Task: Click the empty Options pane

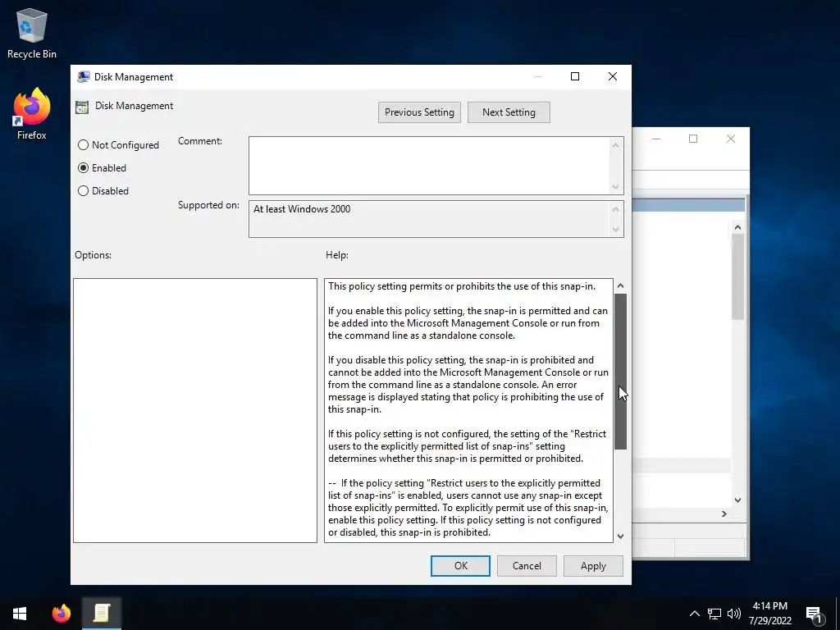Action: click(x=195, y=410)
